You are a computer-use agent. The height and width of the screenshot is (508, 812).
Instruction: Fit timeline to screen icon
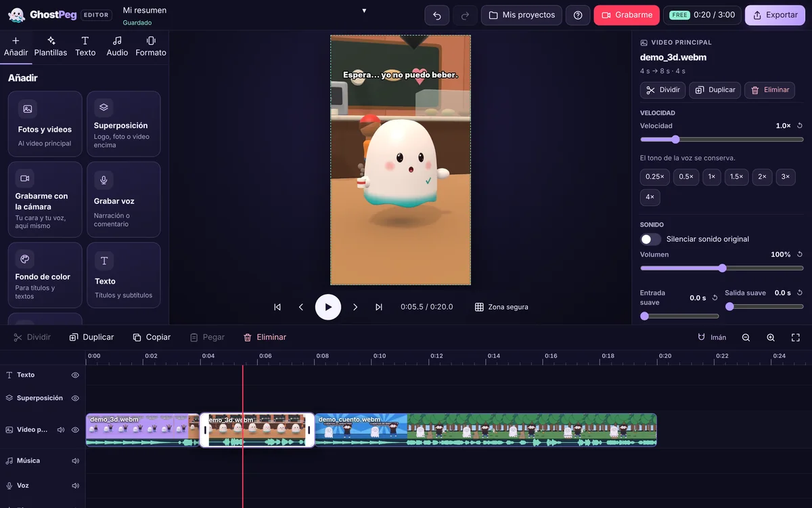pyautogui.click(x=796, y=337)
